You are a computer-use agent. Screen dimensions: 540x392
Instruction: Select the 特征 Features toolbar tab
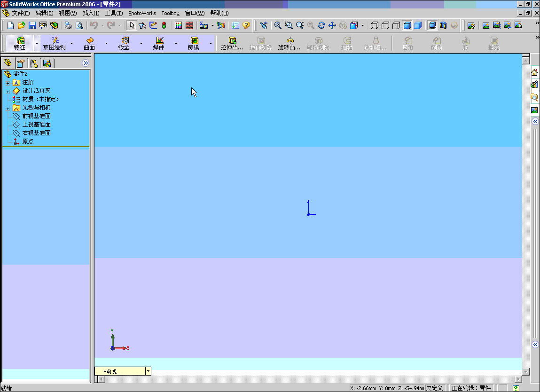(x=20, y=44)
